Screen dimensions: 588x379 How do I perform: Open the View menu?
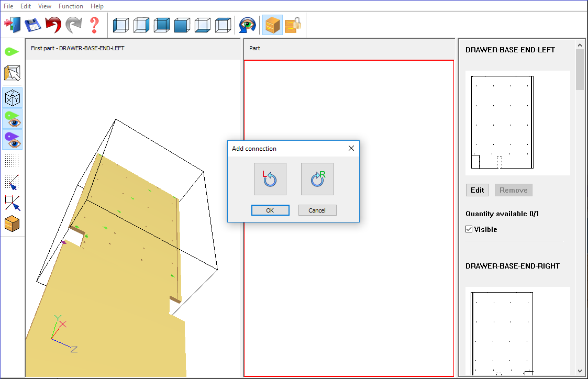click(x=45, y=6)
